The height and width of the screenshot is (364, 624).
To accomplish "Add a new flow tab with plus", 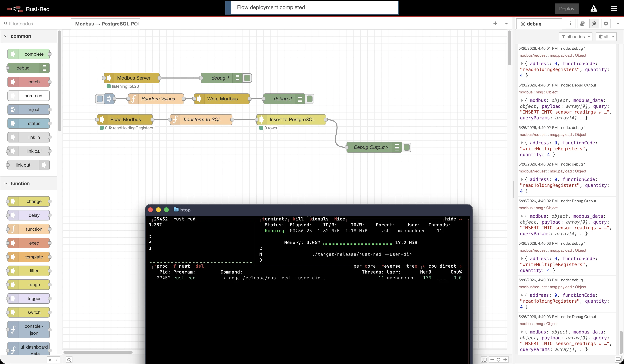I will point(495,24).
